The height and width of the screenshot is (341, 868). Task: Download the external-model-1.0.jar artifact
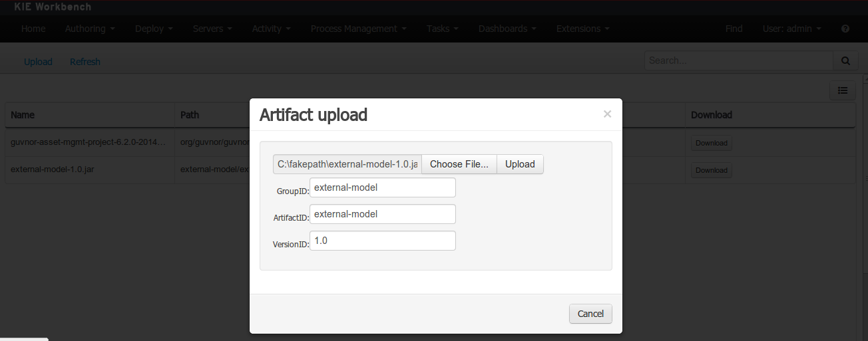click(x=711, y=170)
